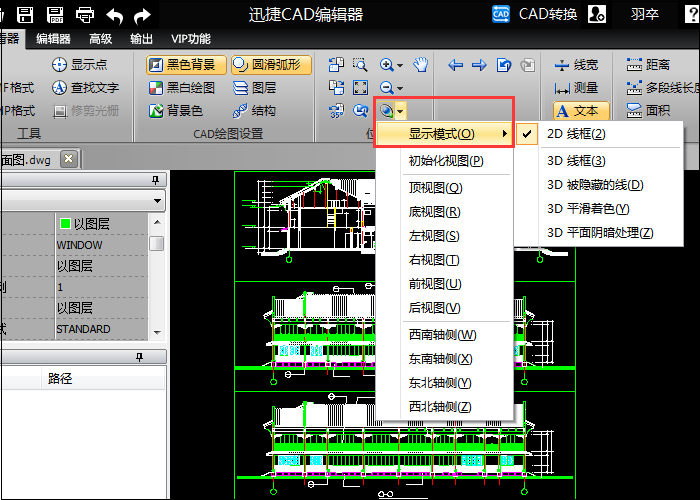Open the properties panel combo box dropdown
Viewport: 700px width, 500px height.
pos(157,201)
